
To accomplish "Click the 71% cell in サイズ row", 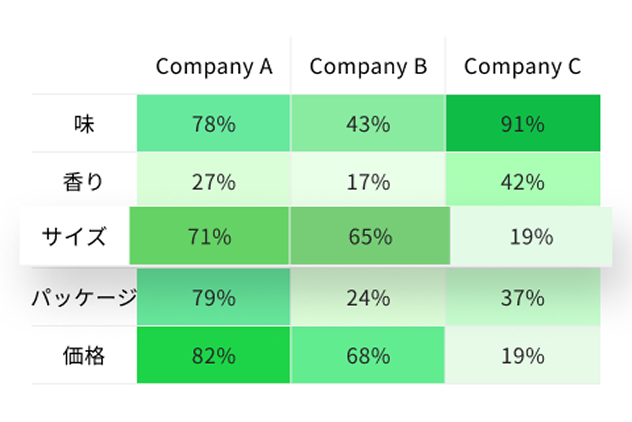I will pyautogui.click(x=209, y=237).
